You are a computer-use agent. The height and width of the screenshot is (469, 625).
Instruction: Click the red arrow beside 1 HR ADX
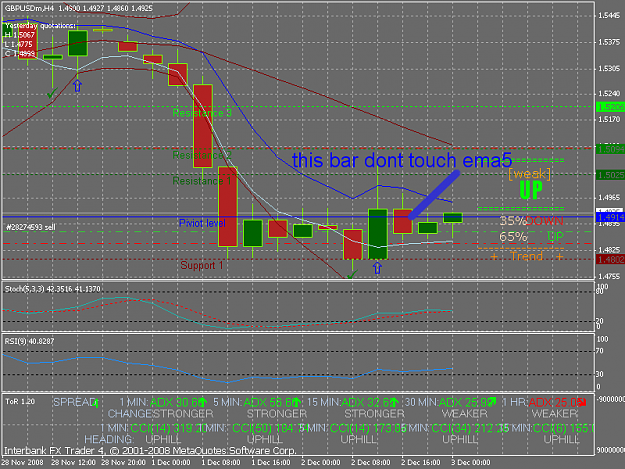tap(582, 402)
